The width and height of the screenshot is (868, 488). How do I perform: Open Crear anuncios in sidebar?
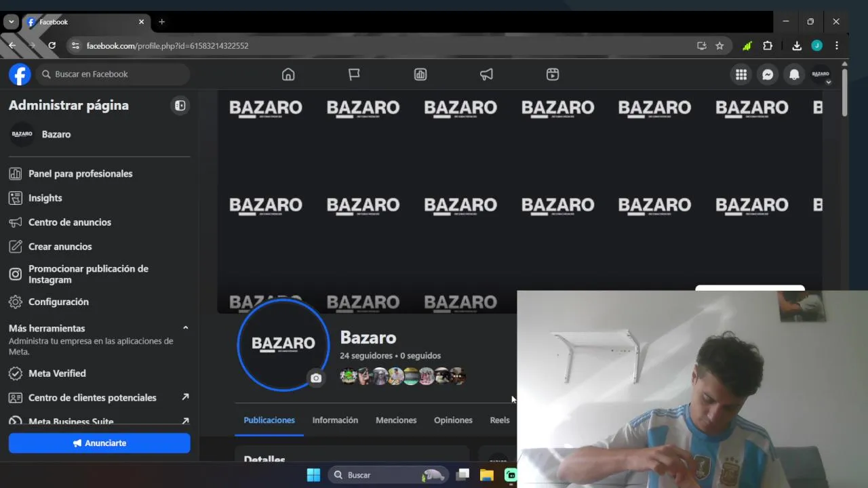click(x=100, y=247)
